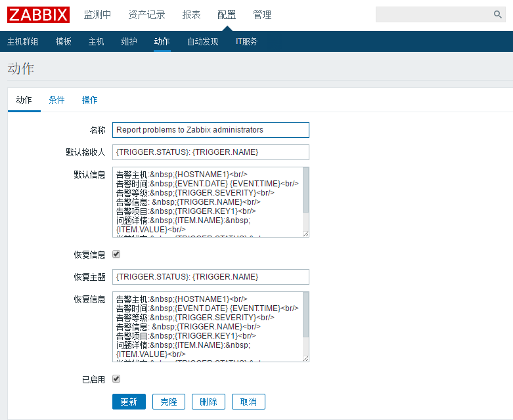Viewport: 513px width, 420px height.
Task: Click the 删除 button
Action: coord(208,402)
